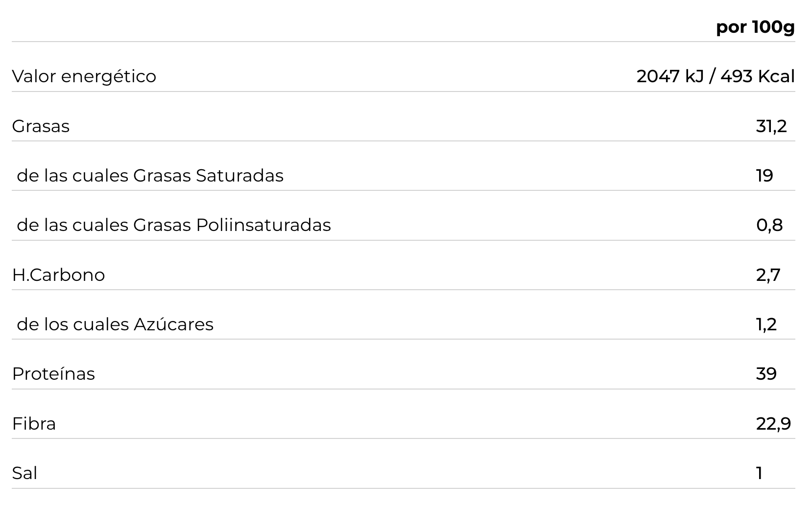Image resolution: width=812 pixels, height=505 pixels.
Task: Click the polyunsaturated fats value 0,8
Action: [769, 225]
